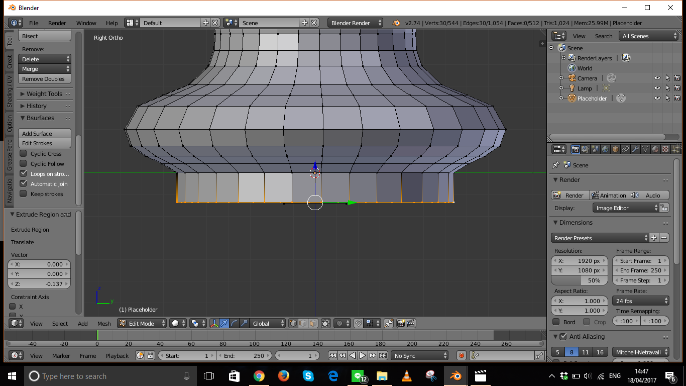Toggle Anti-Aliasing checkbox
The image size is (686, 386).
[x=563, y=337]
